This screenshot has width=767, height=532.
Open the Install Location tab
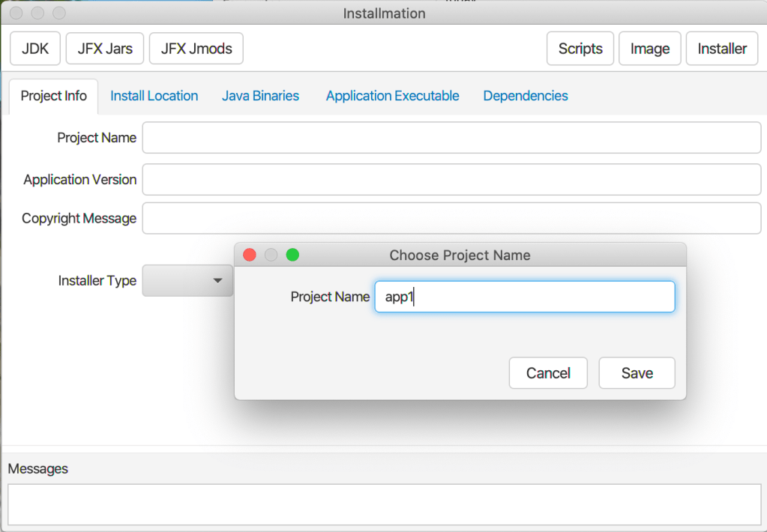(x=154, y=96)
